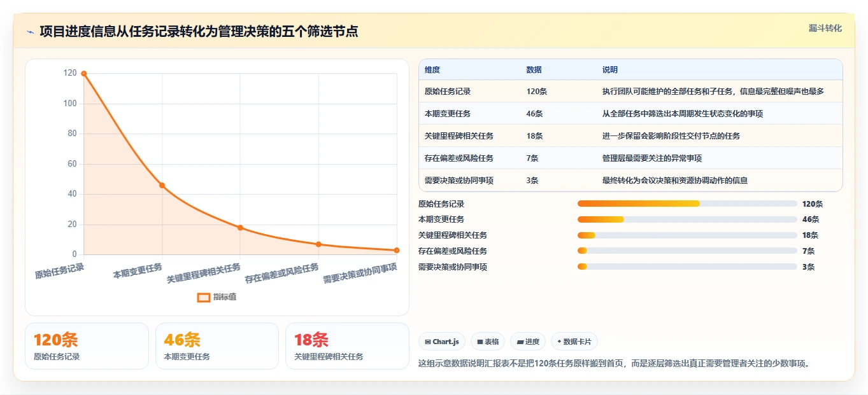Viewport: 868px width, 395px height.
Task: Click description 进一步保留会影响阶段性交付节点的任务
Action: pos(671,136)
